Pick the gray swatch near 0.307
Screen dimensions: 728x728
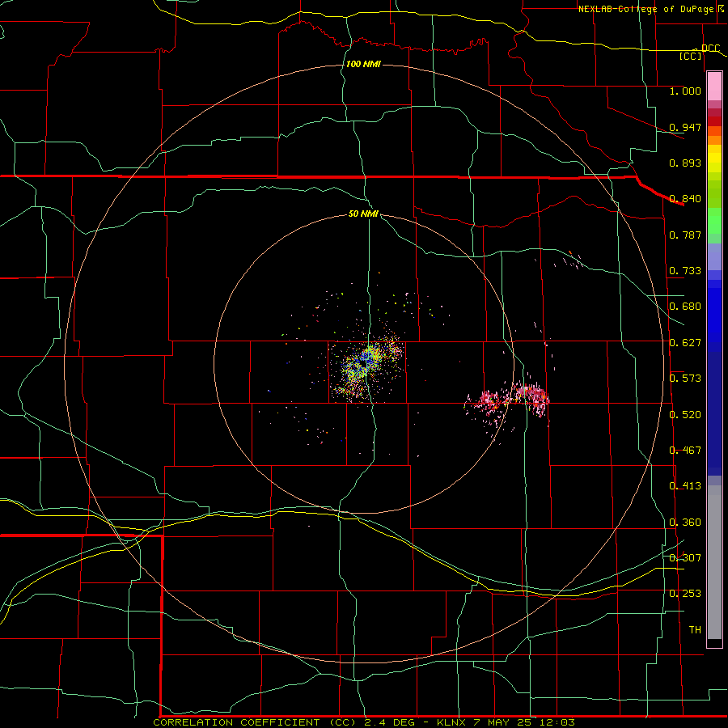tap(714, 562)
